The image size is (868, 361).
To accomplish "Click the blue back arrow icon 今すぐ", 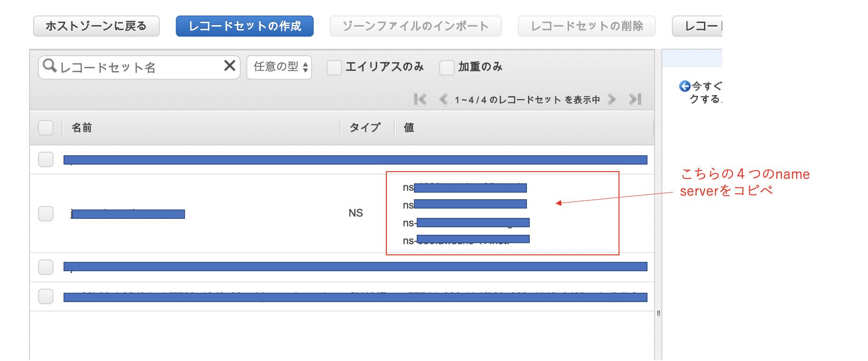I will [x=684, y=86].
